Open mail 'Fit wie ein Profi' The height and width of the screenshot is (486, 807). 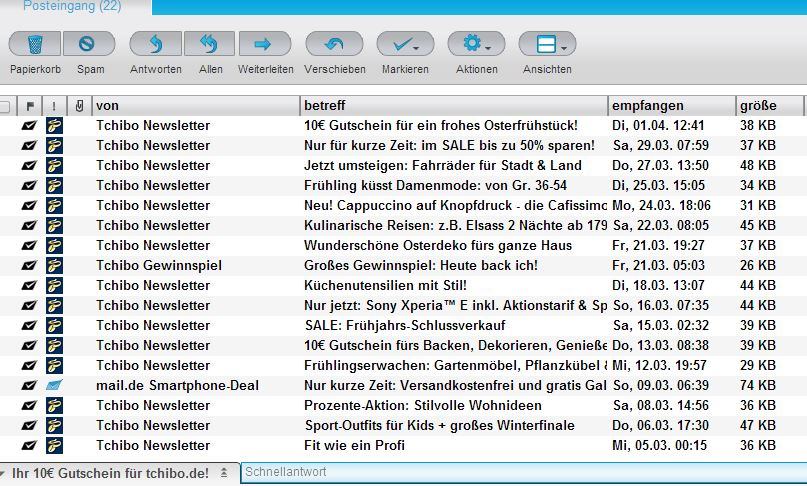coord(355,445)
